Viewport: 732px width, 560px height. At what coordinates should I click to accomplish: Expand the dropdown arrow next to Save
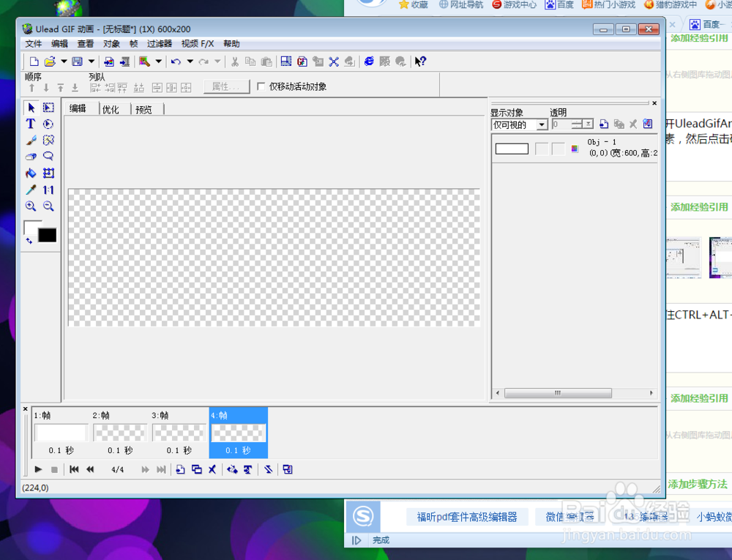[91, 61]
